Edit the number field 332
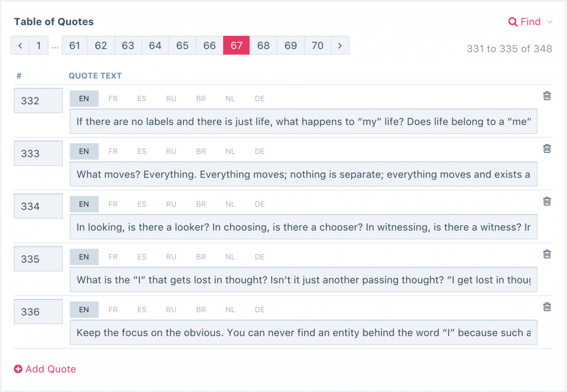Viewport: 567px width, 392px height. pos(38,101)
